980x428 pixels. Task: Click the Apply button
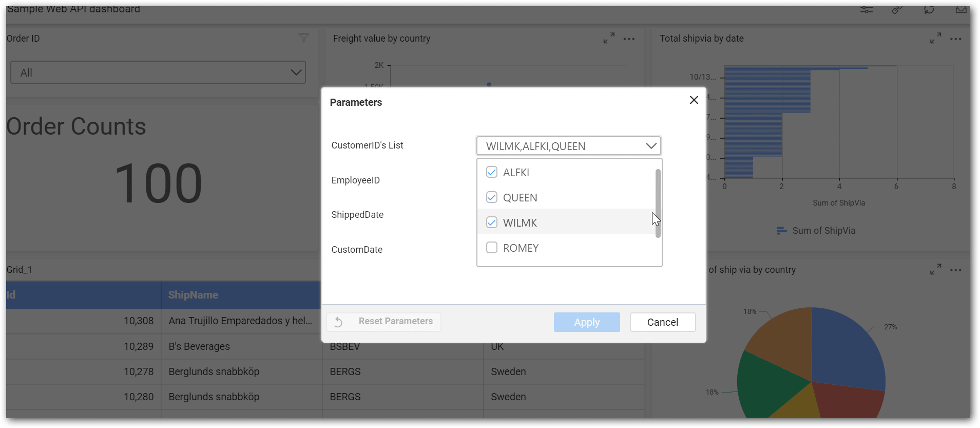pos(586,322)
